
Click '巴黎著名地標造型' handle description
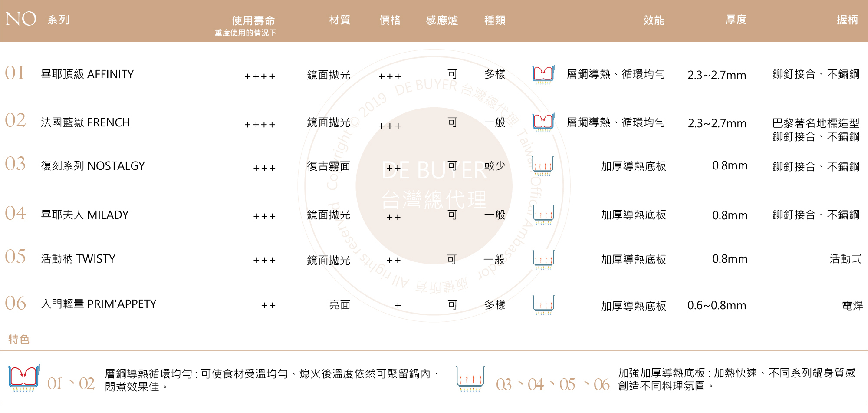(816, 123)
